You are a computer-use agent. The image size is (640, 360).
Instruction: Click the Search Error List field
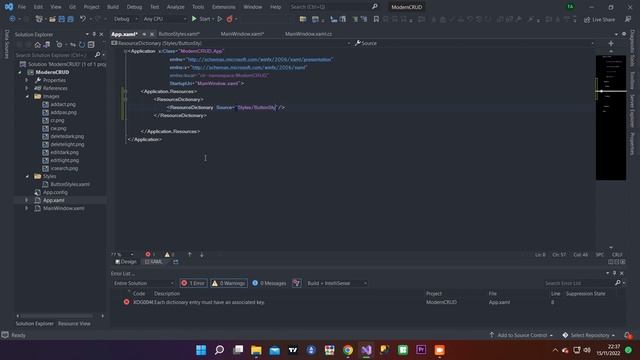coord(579,283)
